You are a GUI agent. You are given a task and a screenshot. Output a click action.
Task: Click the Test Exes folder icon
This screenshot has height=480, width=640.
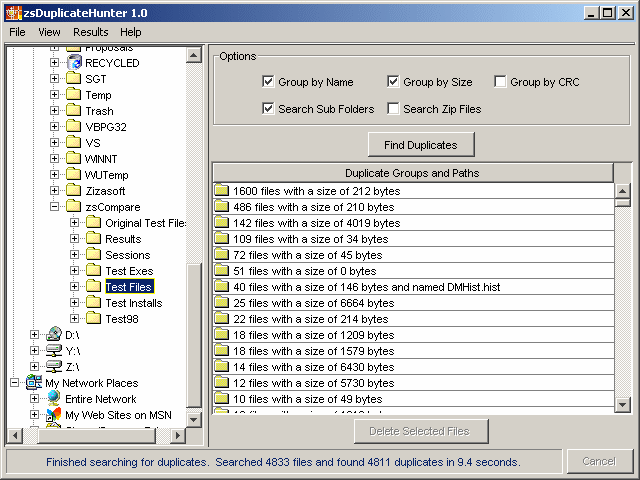tap(93, 270)
